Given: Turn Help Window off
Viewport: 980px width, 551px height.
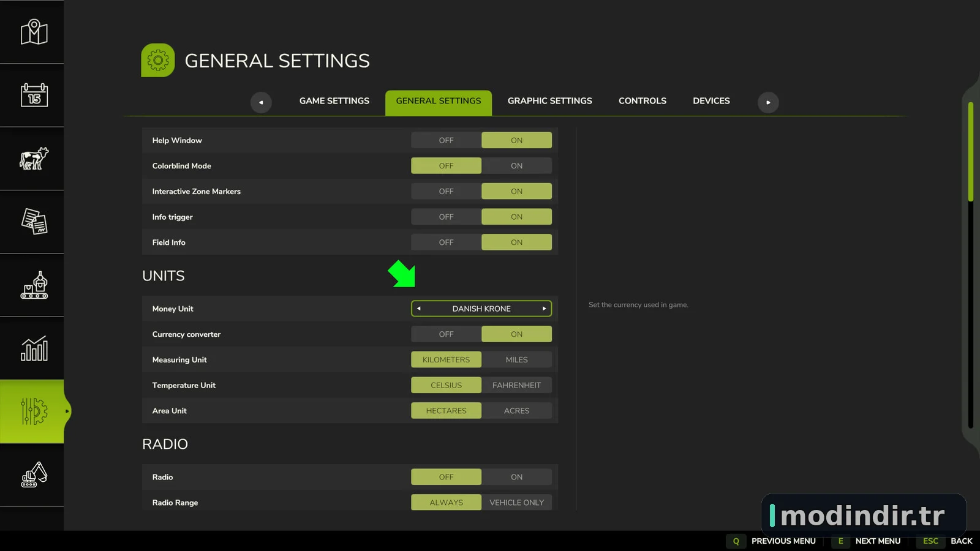Looking at the screenshot, I should (x=446, y=140).
